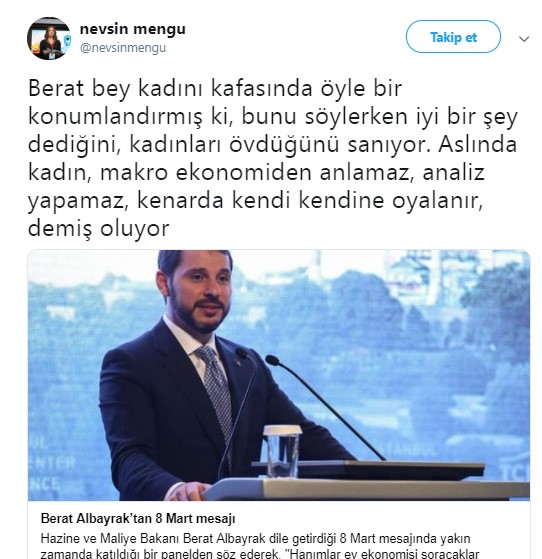
Task: Click the tweet line starting dediğini, kadınları
Action: tap(272, 144)
